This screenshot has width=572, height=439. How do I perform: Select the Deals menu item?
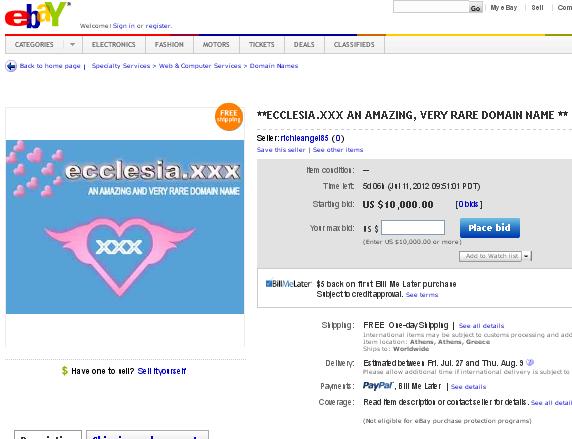pos(304,45)
